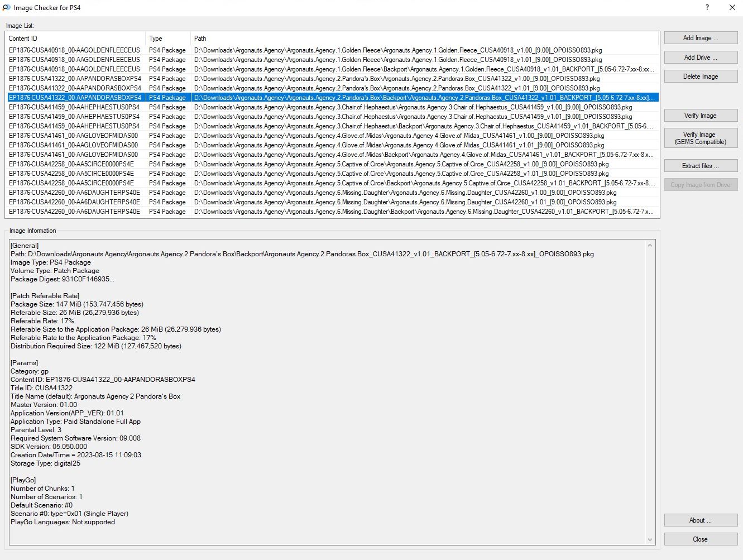
Task: Sort list by Content ID column header
Action: point(75,39)
